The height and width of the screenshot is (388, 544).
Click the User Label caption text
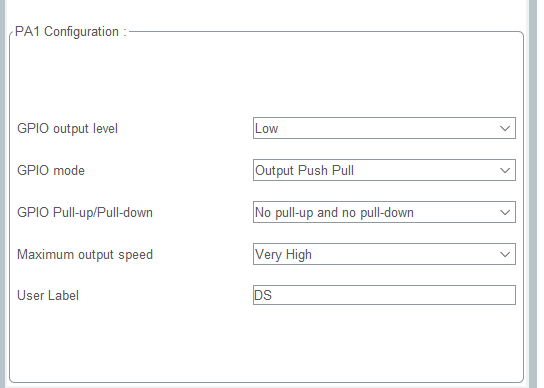(x=48, y=295)
